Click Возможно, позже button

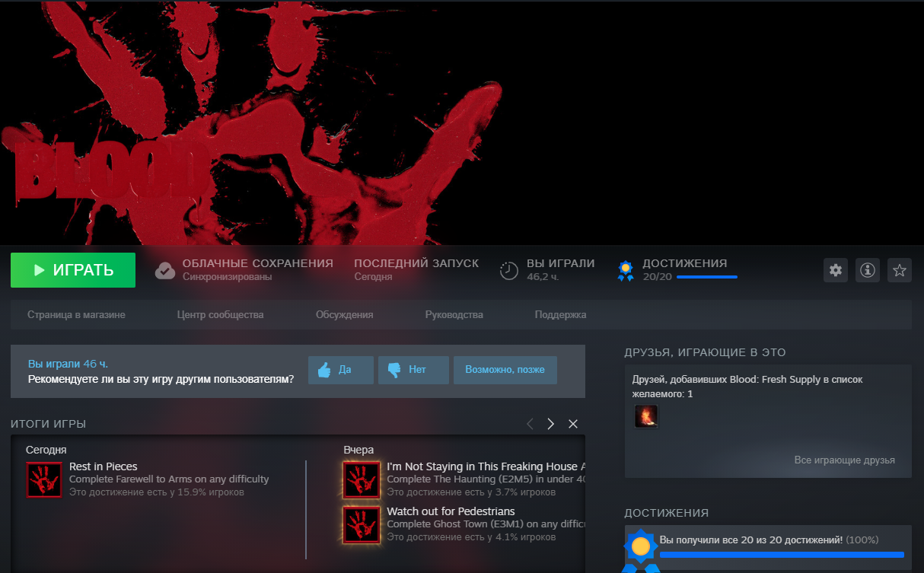point(505,370)
